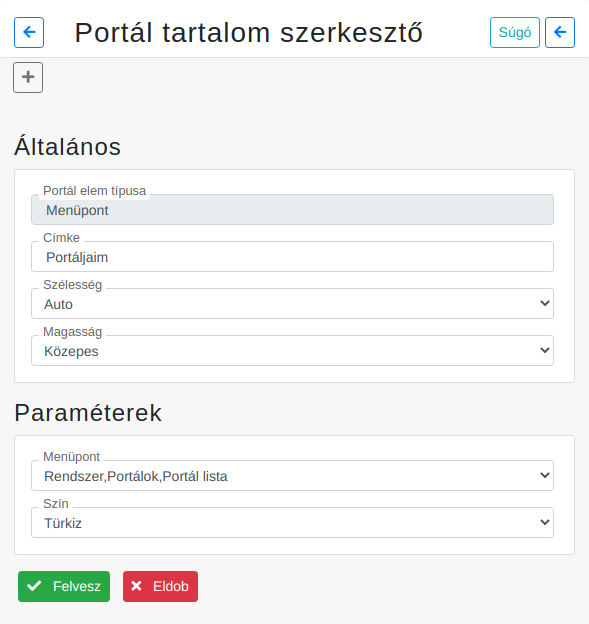This screenshot has height=624, width=589.
Task: Save with the Felvesz button label
Action: (x=77, y=586)
